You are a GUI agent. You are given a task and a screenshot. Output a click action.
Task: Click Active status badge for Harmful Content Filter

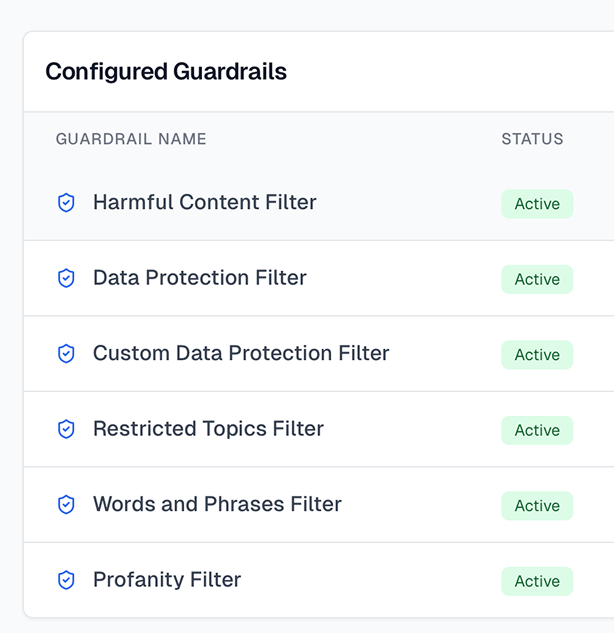pos(537,204)
